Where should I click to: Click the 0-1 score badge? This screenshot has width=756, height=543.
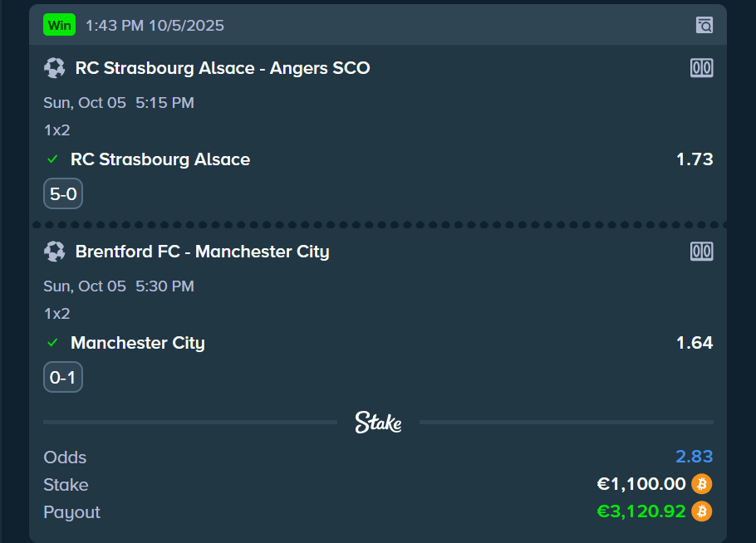point(63,379)
